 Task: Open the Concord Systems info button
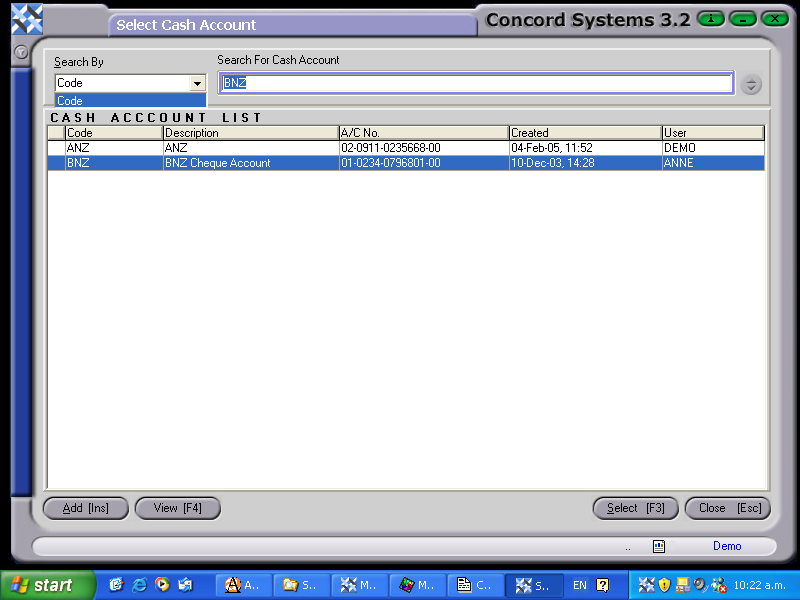(x=711, y=18)
